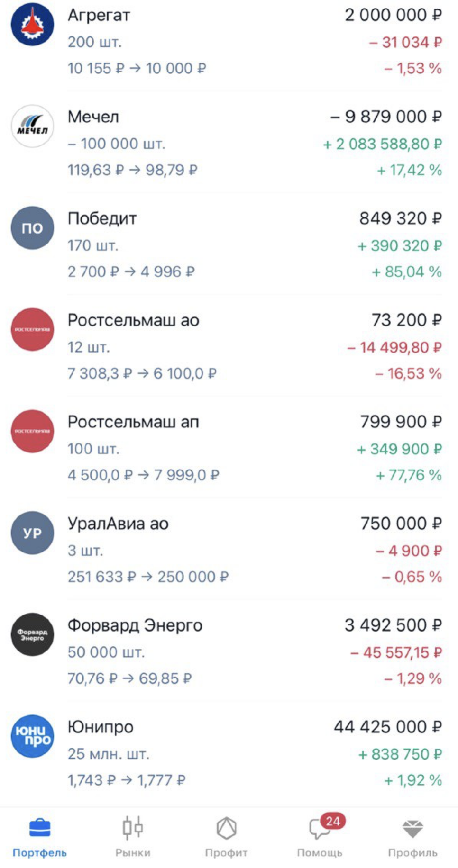Tap the Юнипро blue logo icon

tap(32, 736)
